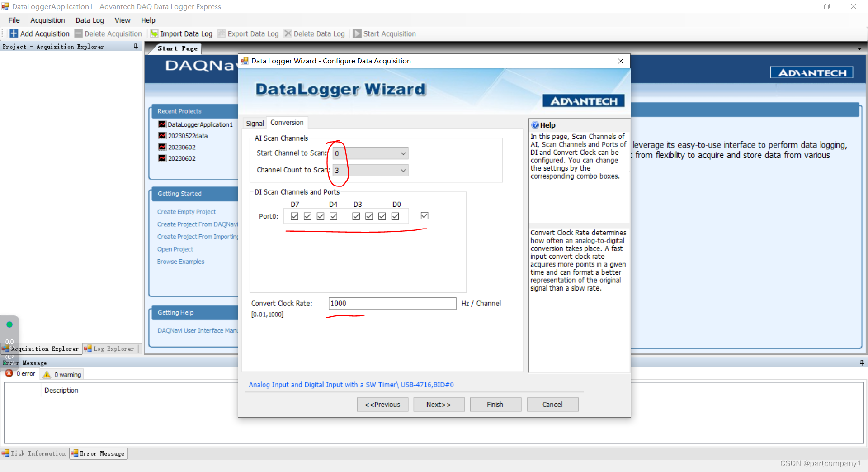The image size is (868, 472).
Task: Click the Export Data Log icon
Action: coord(222,33)
